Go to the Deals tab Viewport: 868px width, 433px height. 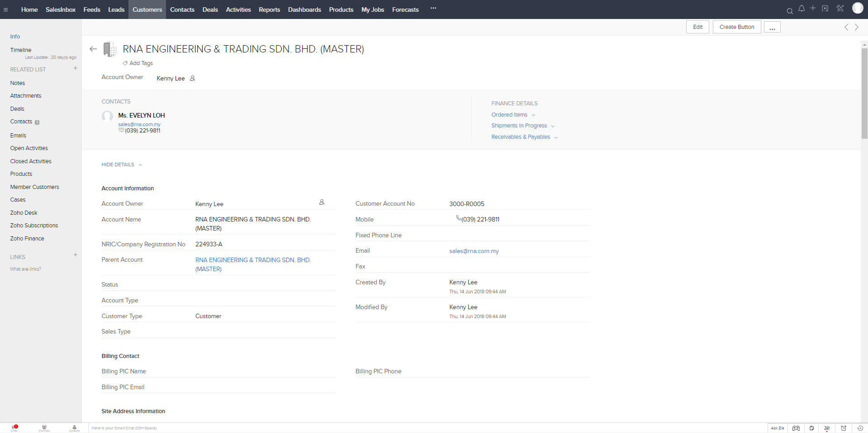(210, 9)
